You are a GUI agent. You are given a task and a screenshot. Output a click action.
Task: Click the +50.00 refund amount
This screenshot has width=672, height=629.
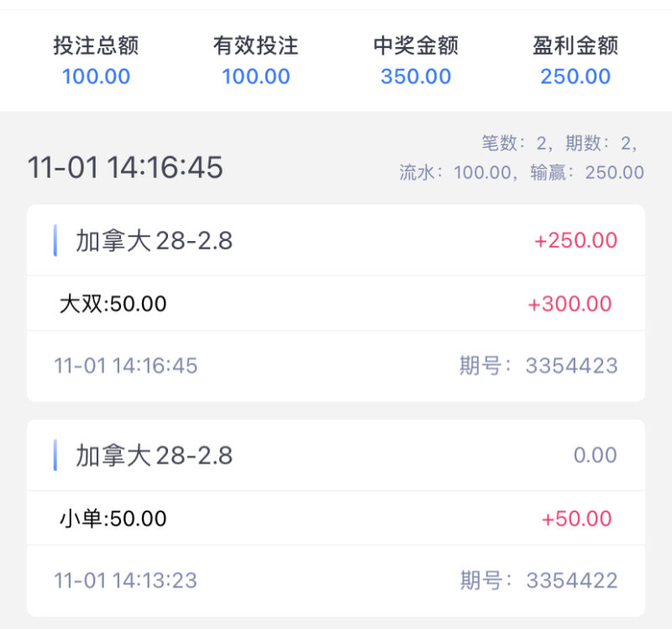coord(578,518)
